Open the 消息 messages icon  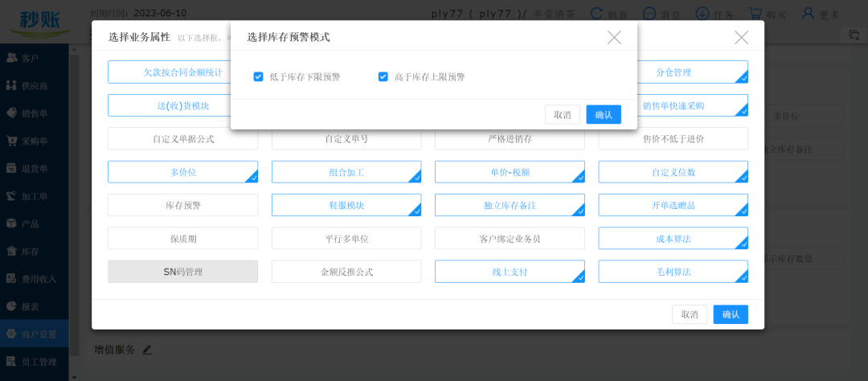[x=650, y=14]
